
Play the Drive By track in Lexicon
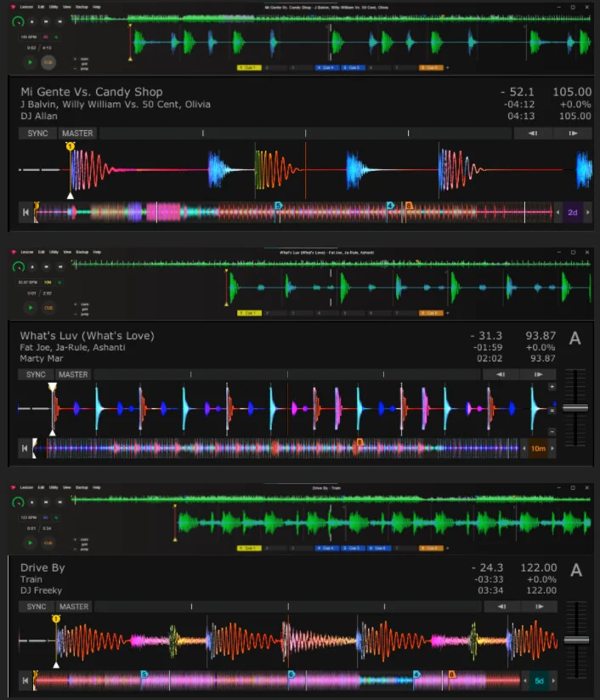(x=30, y=543)
